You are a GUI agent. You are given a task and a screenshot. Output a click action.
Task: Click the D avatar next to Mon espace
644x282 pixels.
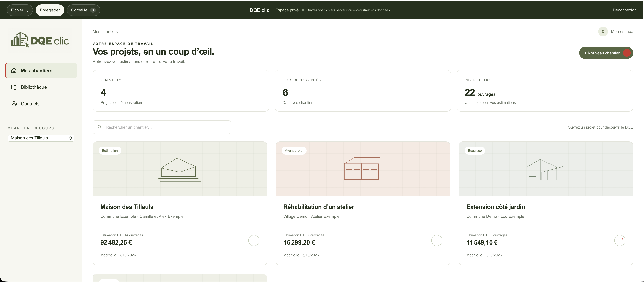tap(603, 31)
